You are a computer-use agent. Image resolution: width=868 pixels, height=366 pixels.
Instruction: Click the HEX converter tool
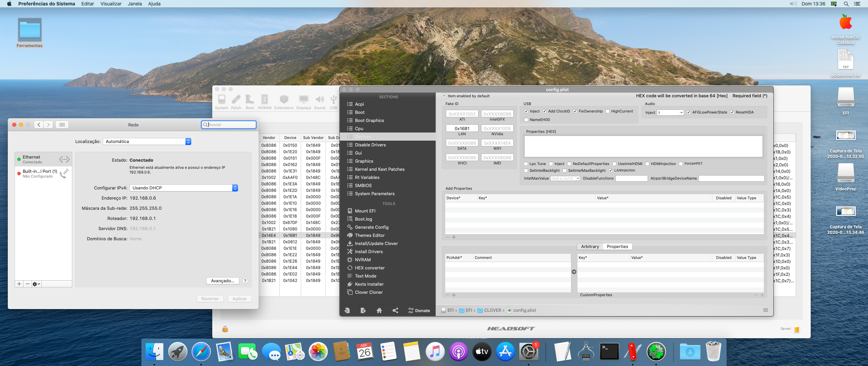point(369,268)
